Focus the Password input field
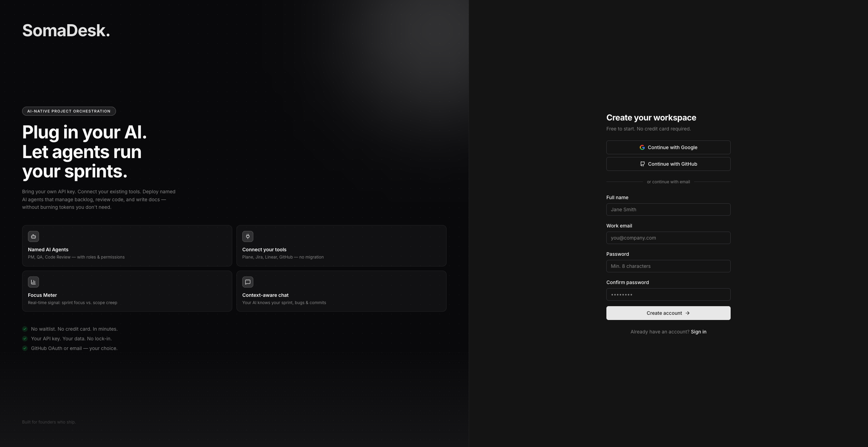868x447 pixels. coord(668,266)
